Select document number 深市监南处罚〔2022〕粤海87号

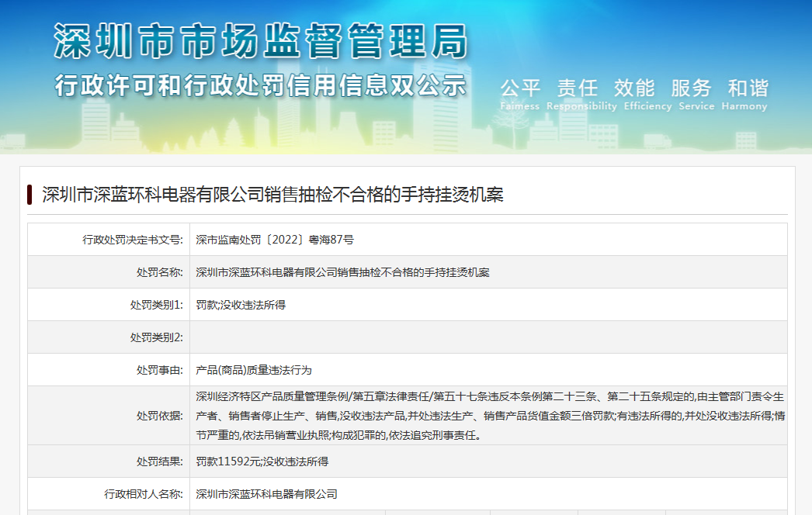[x=275, y=240]
